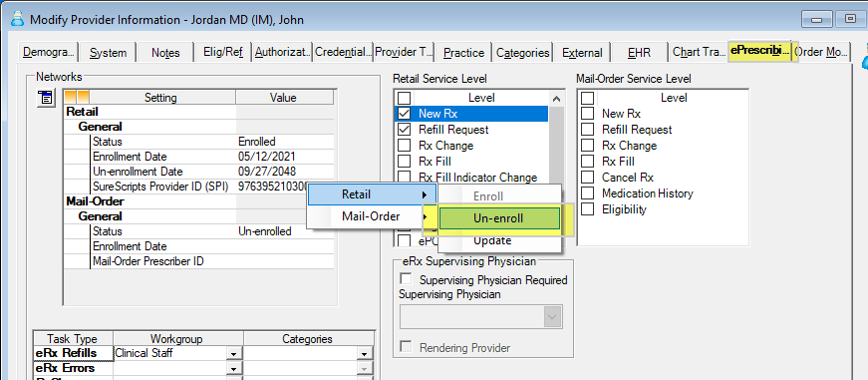Switch to the Practice tab
This screenshot has height=380, width=868.
pyautogui.click(x=463, y=53)
